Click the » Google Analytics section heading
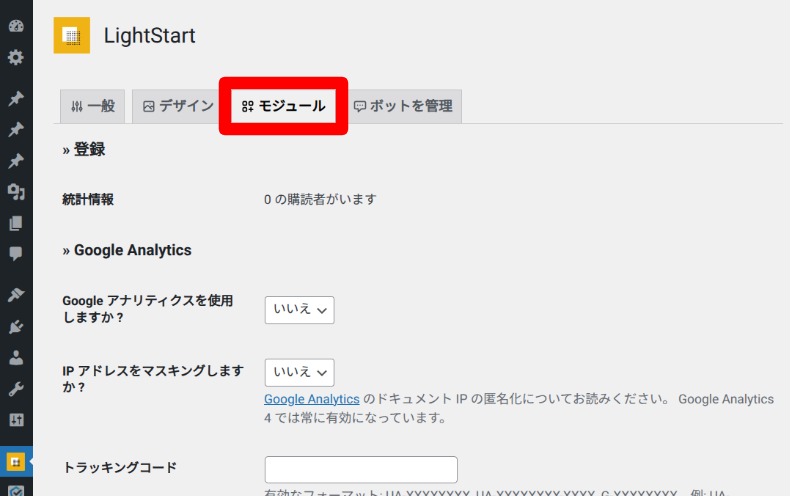Screen dimensions: 790x496 127,250
